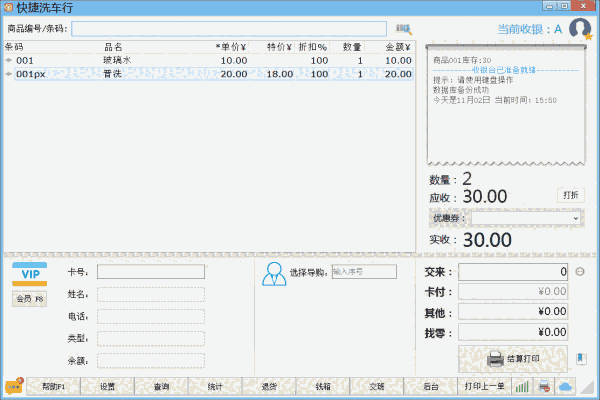Select the 玻璃水 product name cell
This screenshot has width=600, height=400.
117,60
